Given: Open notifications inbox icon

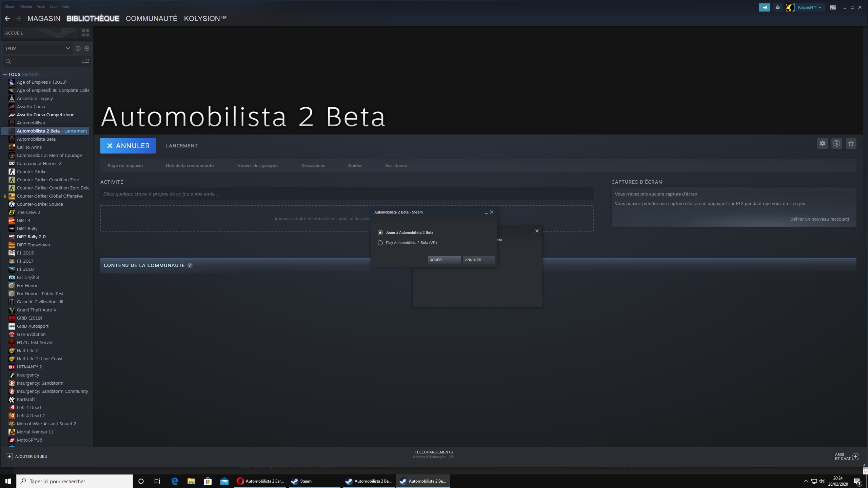Looking at the screenshot, I should 778,7.
